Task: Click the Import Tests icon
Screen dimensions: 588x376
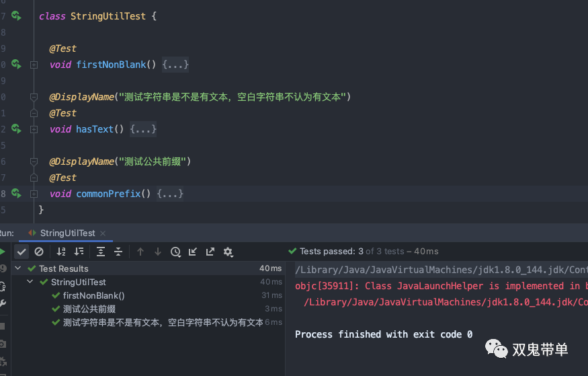Action: click(193, 252)
